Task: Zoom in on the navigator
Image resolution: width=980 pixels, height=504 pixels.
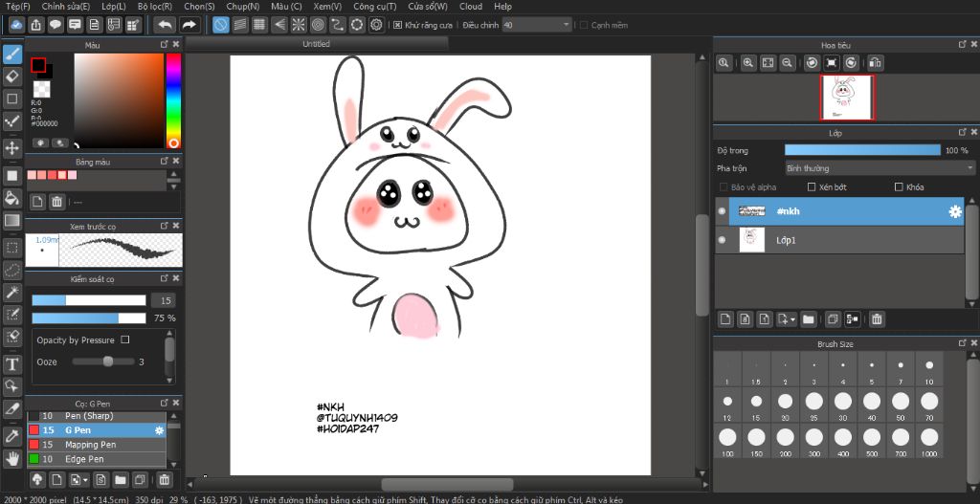Action: (748, 62)
